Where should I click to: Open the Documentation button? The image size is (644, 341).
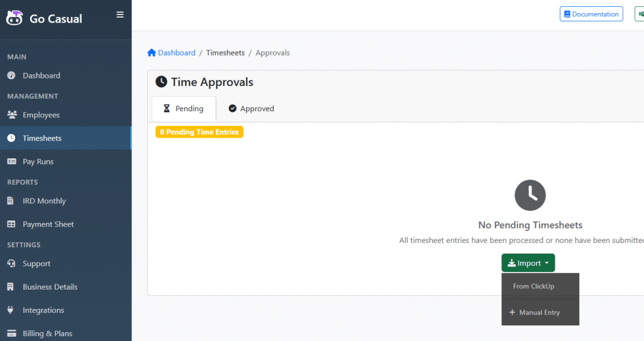(591, 14)
